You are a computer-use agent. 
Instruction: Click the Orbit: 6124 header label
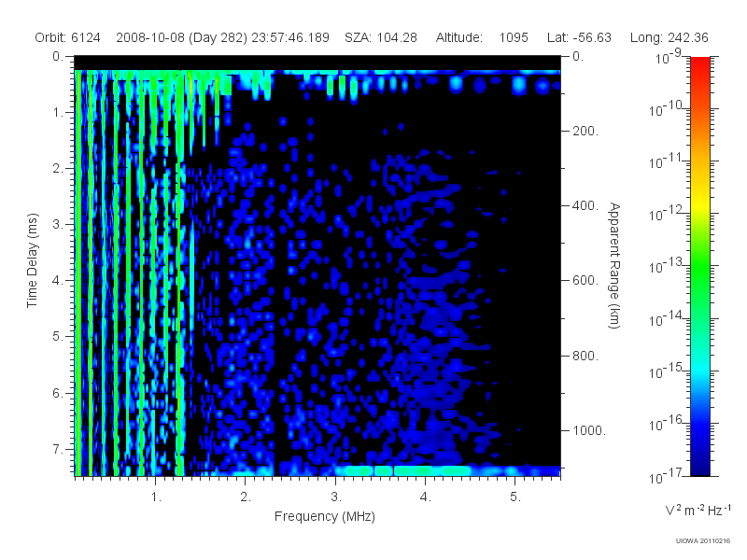[67, 37]
